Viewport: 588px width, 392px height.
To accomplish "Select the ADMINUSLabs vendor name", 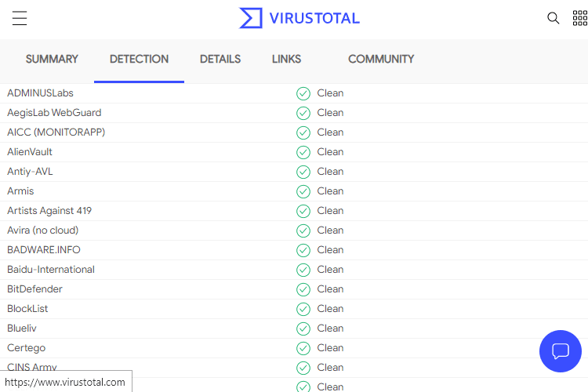I will click(40, 93).
